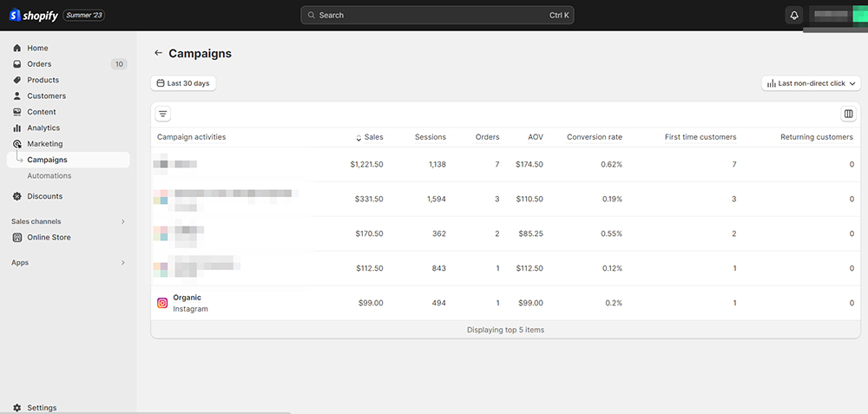The image size is (868, 414).
Task: Click the Instagram icon in Organic row
Action: coord(162,303)
